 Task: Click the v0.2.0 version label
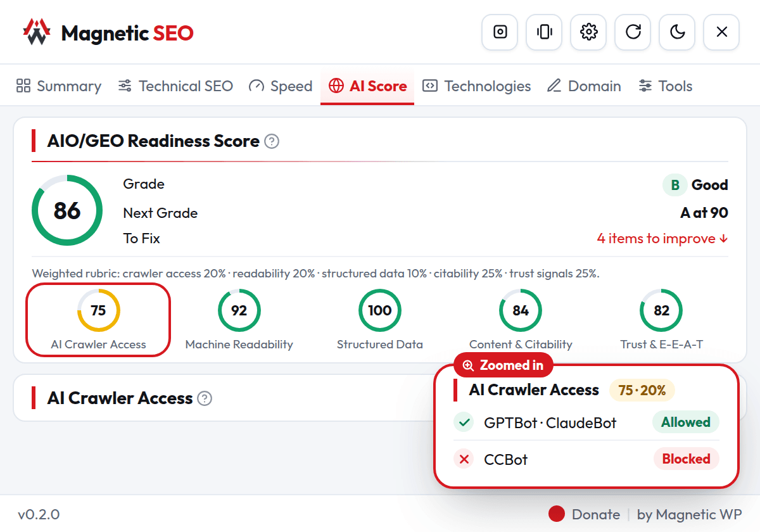39,514
